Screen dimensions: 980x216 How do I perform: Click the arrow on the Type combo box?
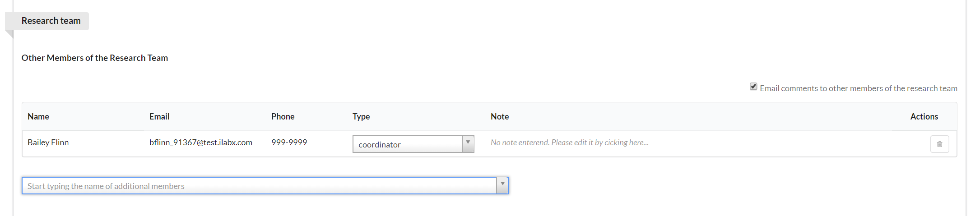click(468, 144)
